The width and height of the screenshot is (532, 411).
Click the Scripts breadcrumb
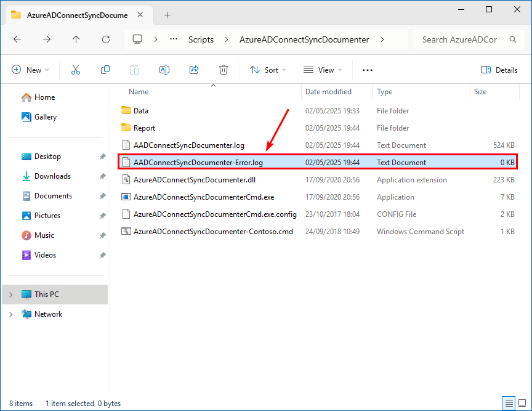coord(201,39)
